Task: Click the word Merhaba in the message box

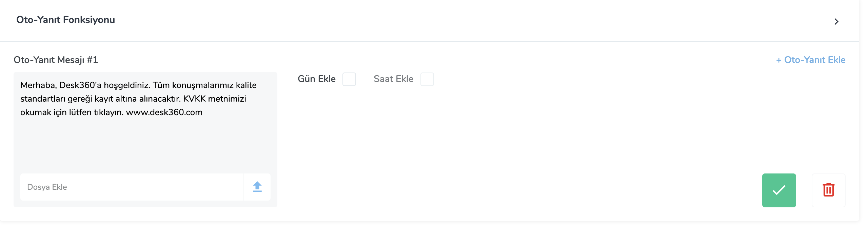Action: (38, 85)
